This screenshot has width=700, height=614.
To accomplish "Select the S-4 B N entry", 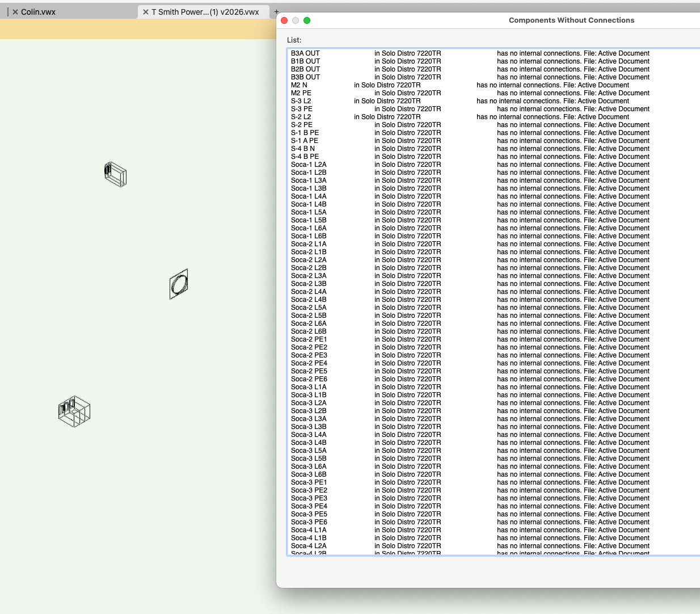I will pyautogui.click(x=303, y=149).
